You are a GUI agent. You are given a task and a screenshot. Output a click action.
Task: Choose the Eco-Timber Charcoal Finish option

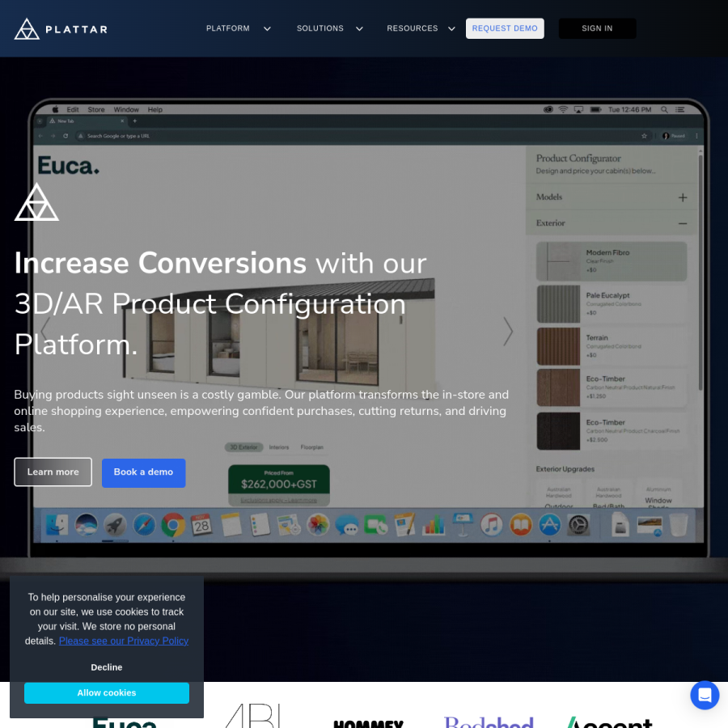(611, 431)
